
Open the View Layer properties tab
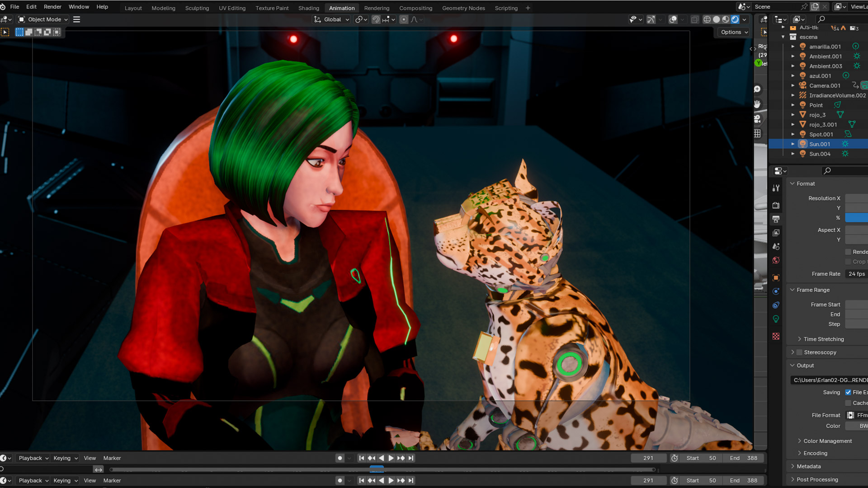pos(776,233)
